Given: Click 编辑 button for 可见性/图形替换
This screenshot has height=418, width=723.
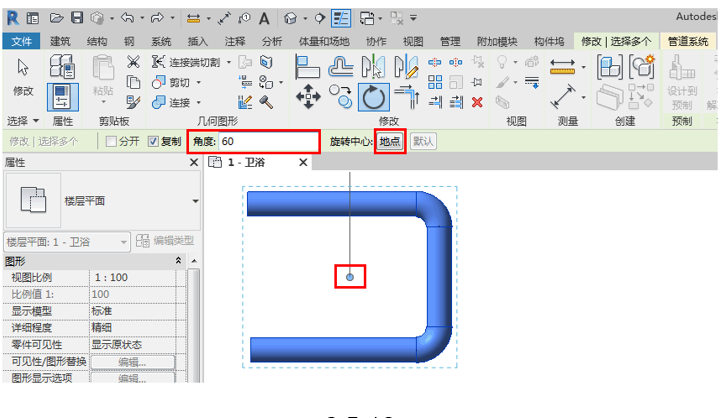Looking at the screenshot, I should (x=132, y=361).
